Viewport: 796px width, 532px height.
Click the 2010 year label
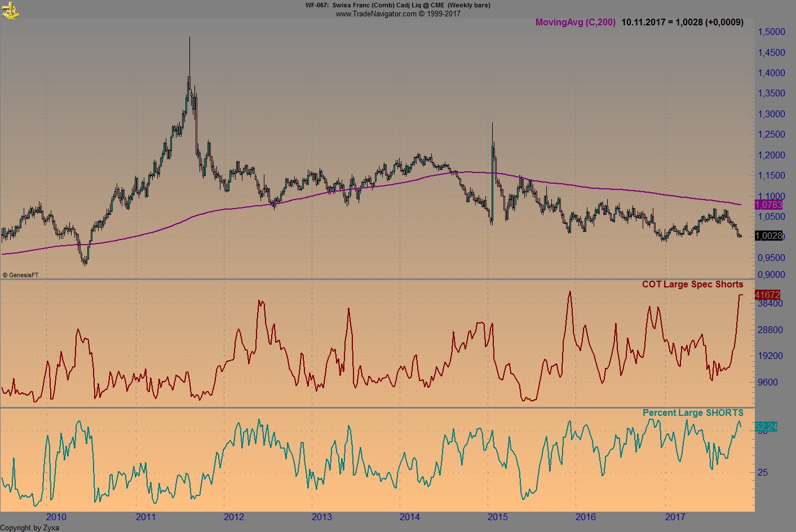tap(56, 517)
